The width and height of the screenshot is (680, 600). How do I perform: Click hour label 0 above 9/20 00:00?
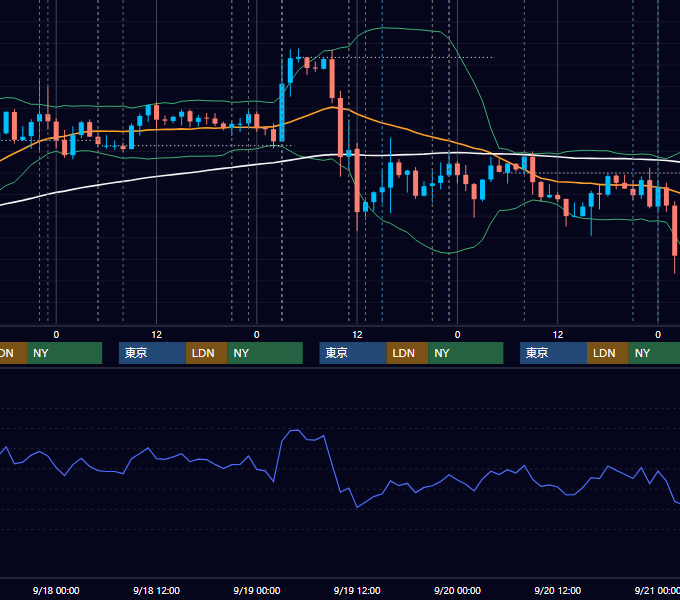pyautogui.click(x=457, y=335)
